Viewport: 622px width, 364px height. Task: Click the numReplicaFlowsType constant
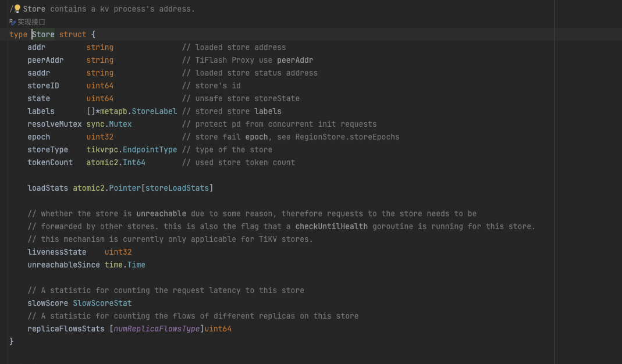(157, 329)
